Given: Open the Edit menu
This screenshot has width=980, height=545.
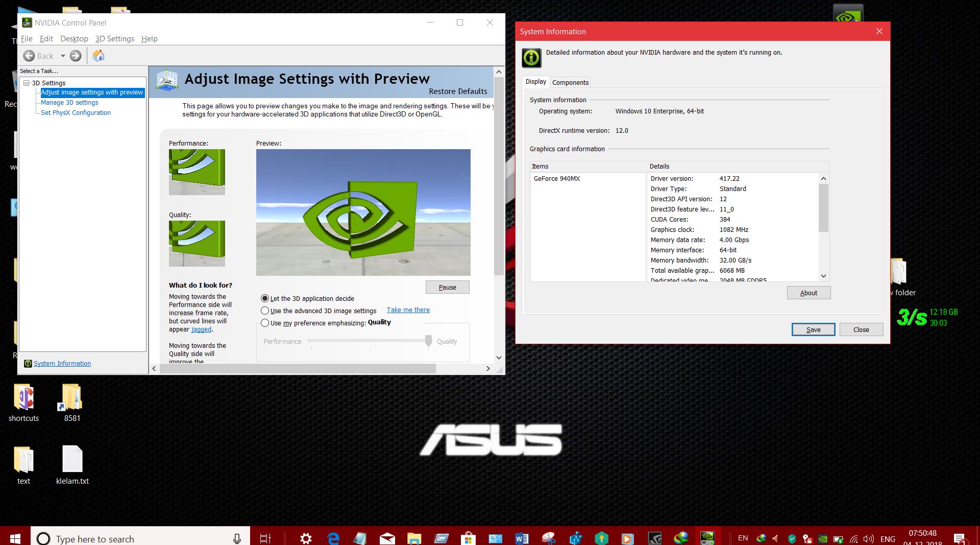Looking at the screenshot, I should coord(46,39).
